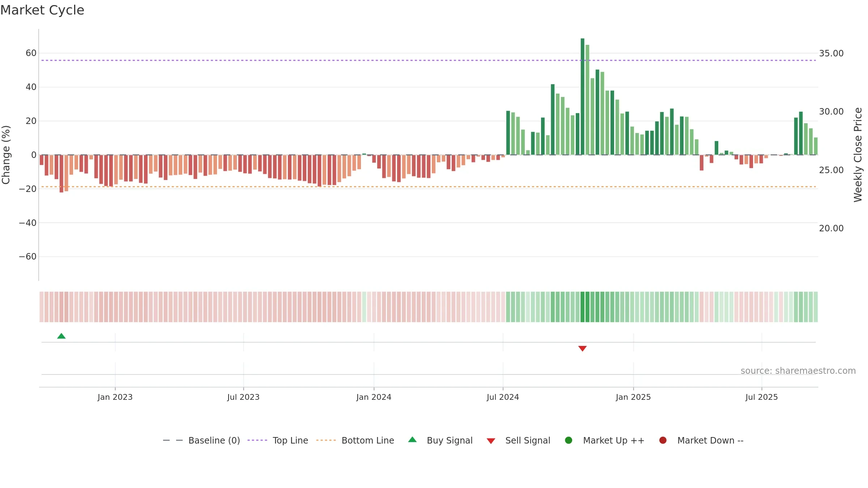Click the Buy Signal legend triangle icon
The width and height of the screenshot is (868, 488).
tap(412, 440)
